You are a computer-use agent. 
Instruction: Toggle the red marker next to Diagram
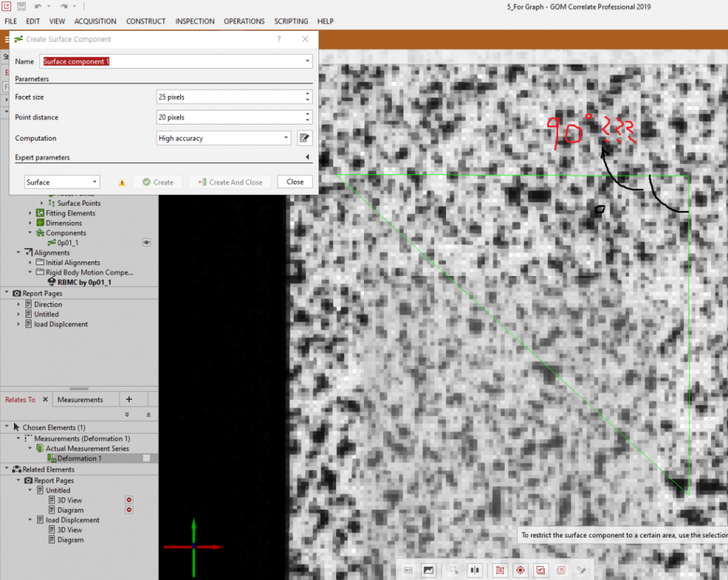[x=129, y=510]
